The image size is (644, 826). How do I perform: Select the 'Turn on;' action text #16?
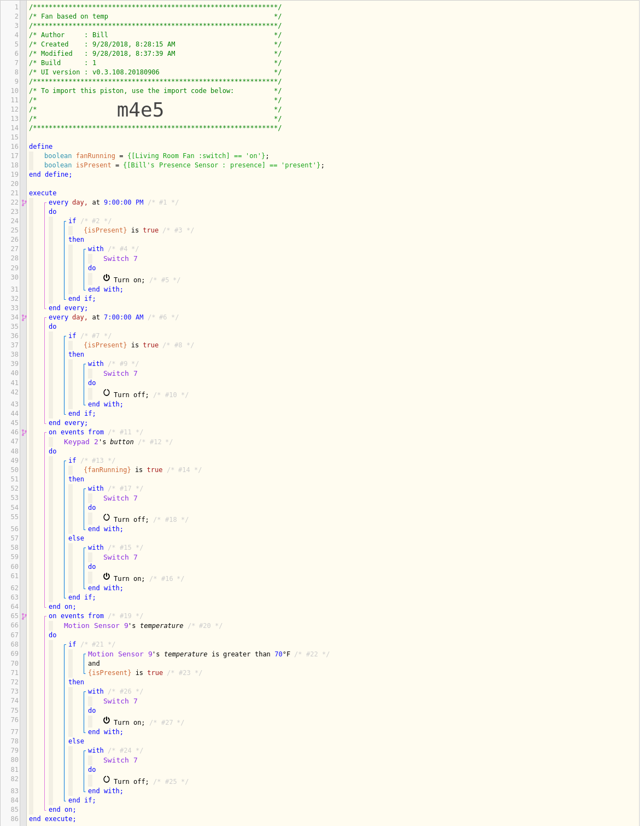(130, 579)
